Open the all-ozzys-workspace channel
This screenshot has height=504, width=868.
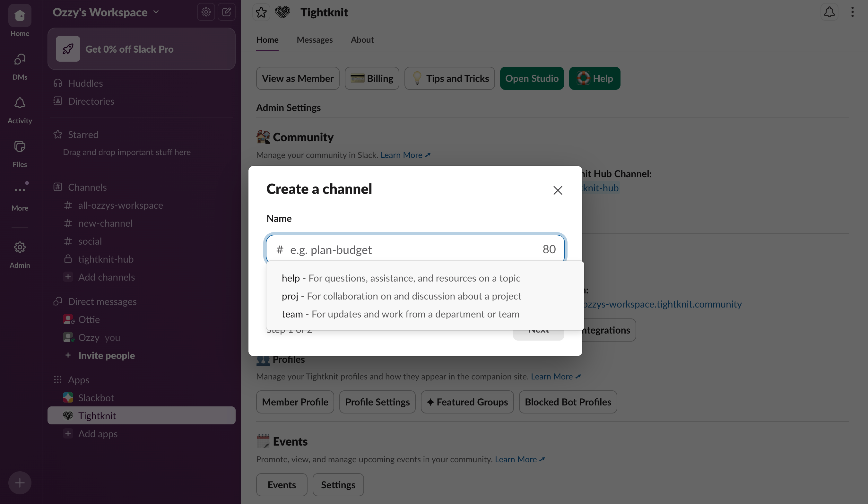click(x=141, y=205)
